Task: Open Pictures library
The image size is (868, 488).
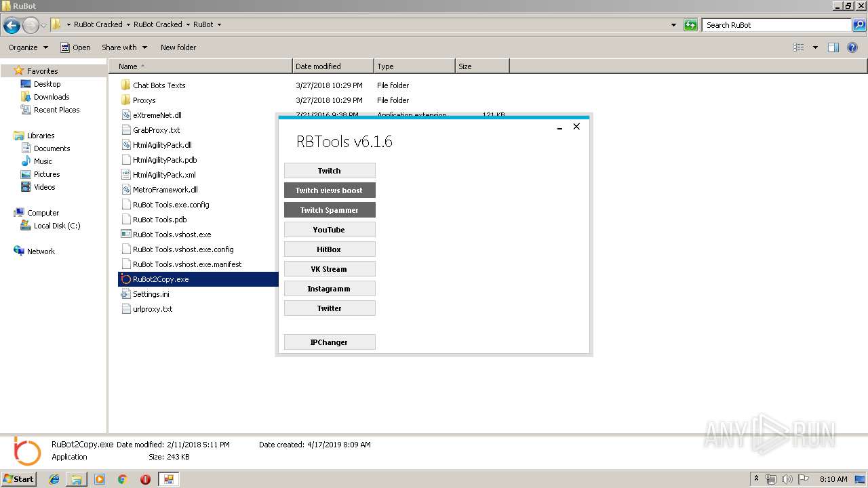Action: click(47, 174)
